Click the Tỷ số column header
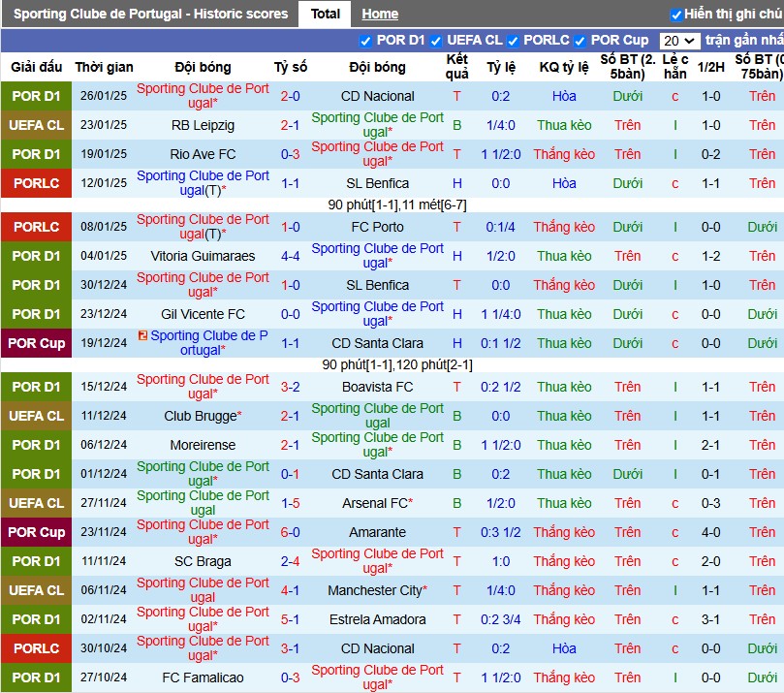 click(290, 67)
